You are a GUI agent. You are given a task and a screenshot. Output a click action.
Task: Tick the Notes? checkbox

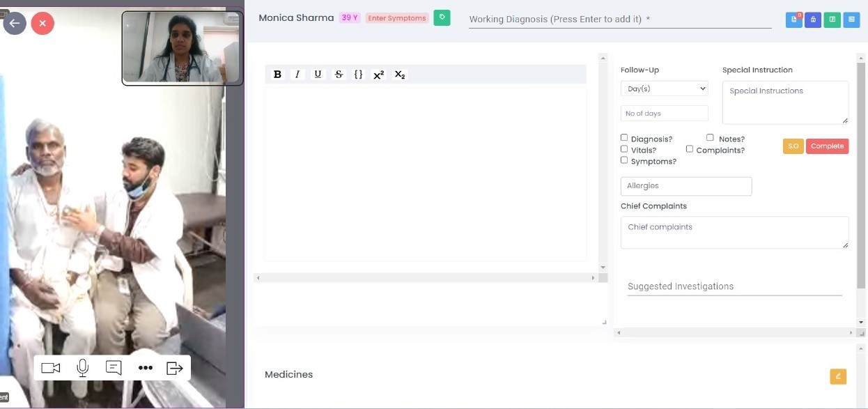click(710, 138)
